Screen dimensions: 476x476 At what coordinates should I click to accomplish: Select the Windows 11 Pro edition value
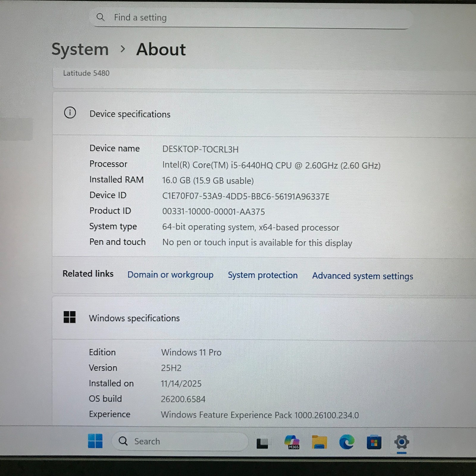click(191, 353)
